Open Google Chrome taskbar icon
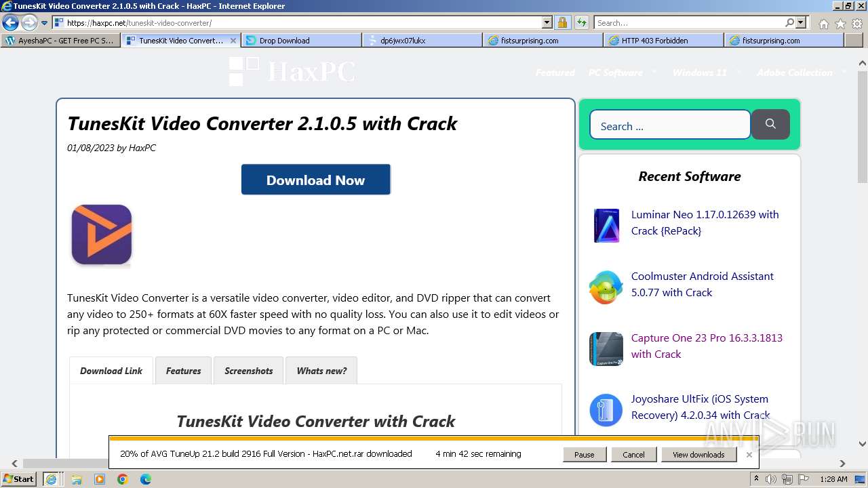This screenshot has width=868, height=488. pos(122,479)
